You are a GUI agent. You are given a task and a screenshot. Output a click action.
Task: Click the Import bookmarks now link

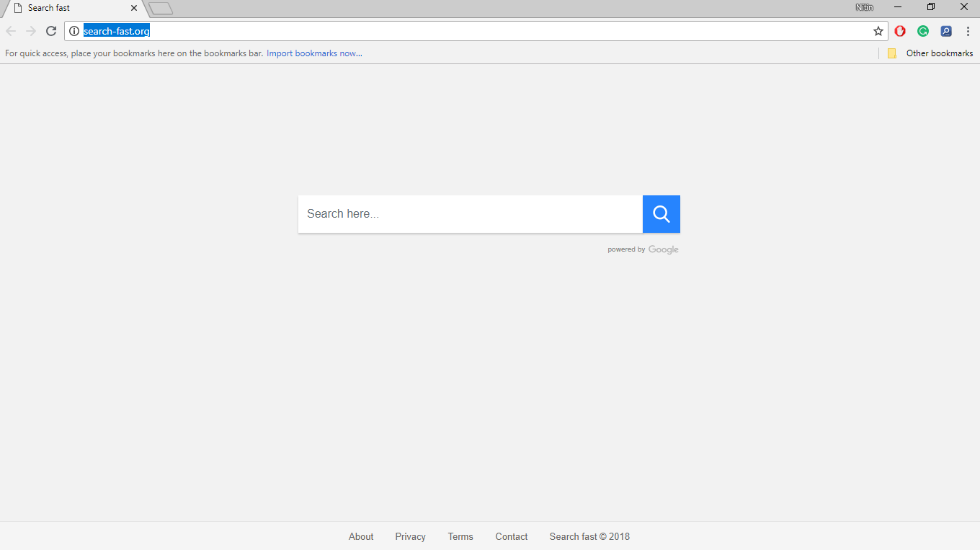314,53
